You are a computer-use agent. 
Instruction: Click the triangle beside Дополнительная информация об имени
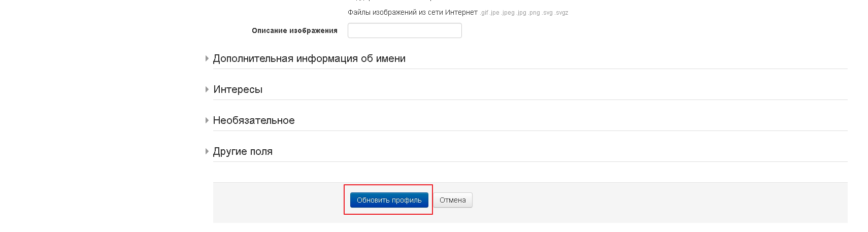[x=207, y=59]
